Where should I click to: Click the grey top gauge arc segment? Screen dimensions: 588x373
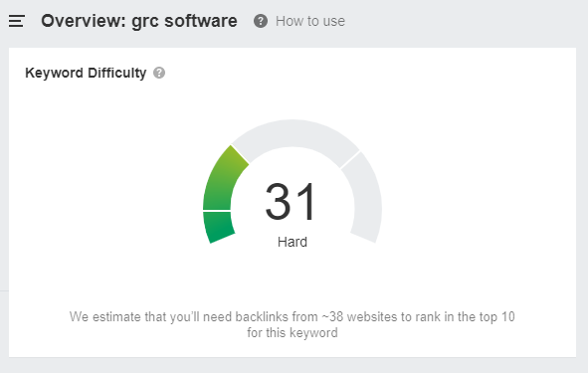tap(295, 138)
